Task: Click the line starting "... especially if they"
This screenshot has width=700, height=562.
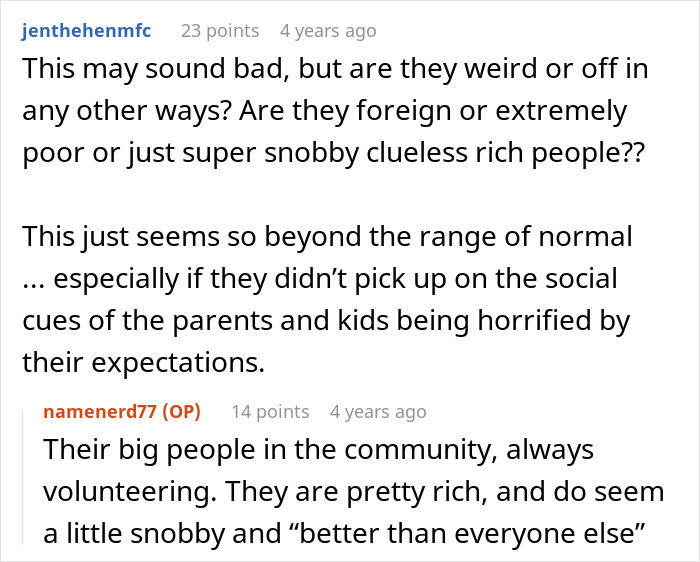Action: click(x=319, y=277)
